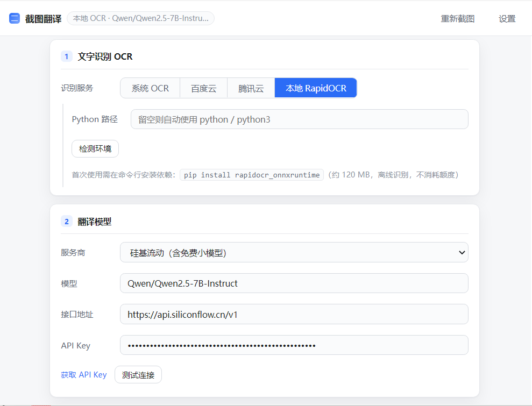This screenshot has height=406, width=532.
Task: Open the 服务商 dropdown
Action: coord(294,252)
